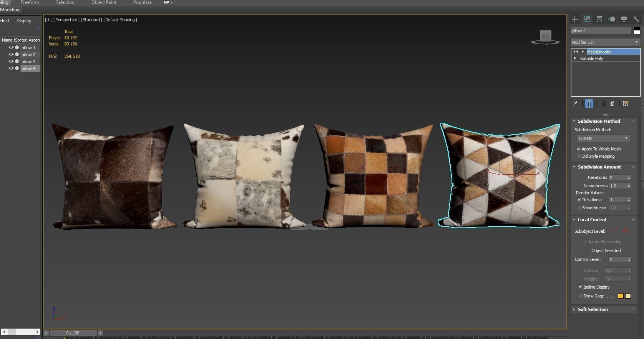Image resolution: width=644 pixels, height=339 pixels.
Task: Remove modifier with trash icon
Action: coord(612,104)
